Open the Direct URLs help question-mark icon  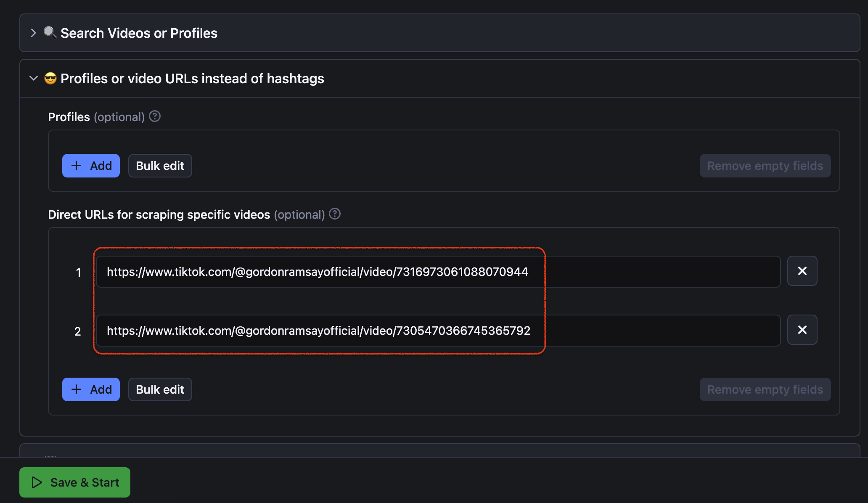point(335,214)
